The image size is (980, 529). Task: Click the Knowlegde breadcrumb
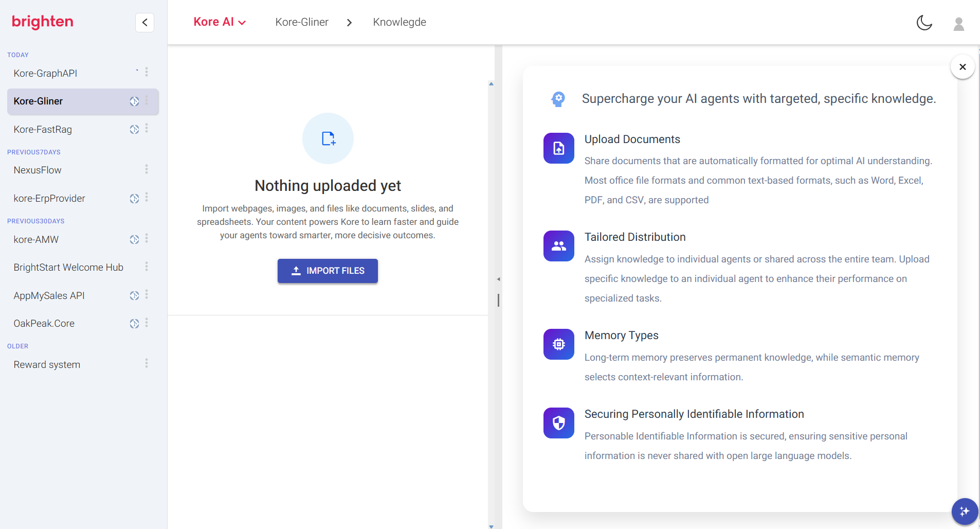click(400, 22)
